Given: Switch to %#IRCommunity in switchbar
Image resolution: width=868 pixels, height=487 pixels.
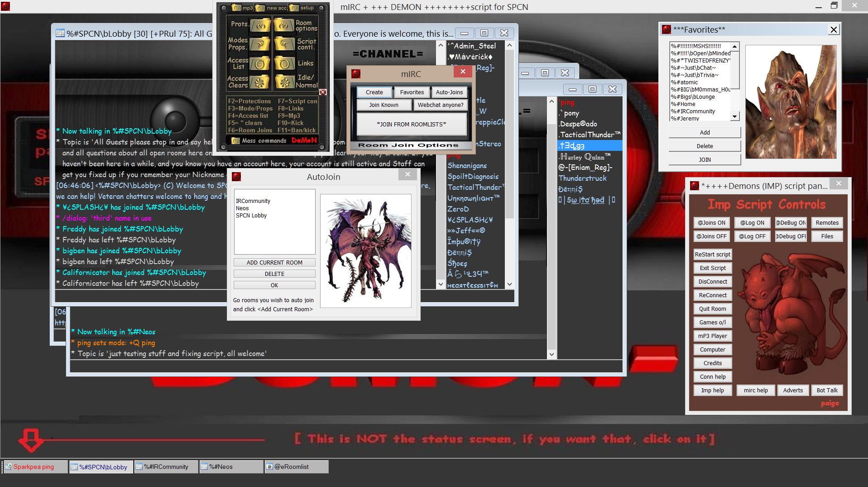Looking at the screenshot, I should pyautogui.click(x=166, y=467).
